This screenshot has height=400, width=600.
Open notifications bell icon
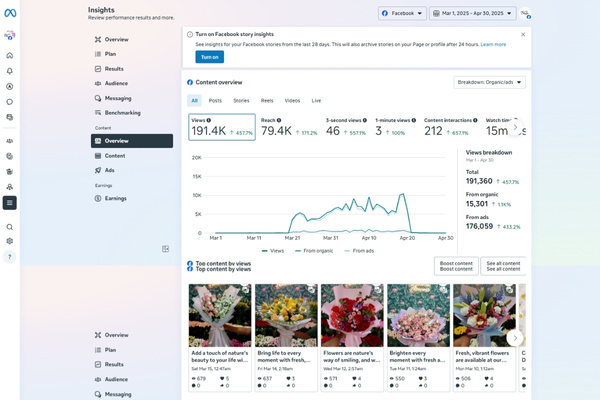(9, 71)
